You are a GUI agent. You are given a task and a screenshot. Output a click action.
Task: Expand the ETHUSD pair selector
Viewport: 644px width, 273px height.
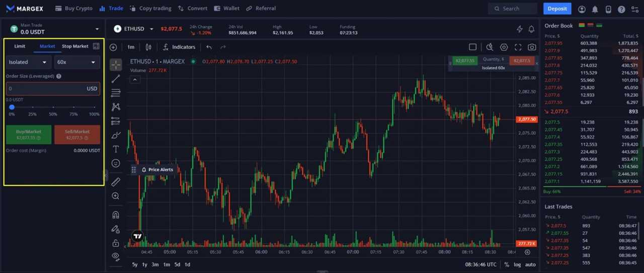pyautogui.click(x=134, y=29)
